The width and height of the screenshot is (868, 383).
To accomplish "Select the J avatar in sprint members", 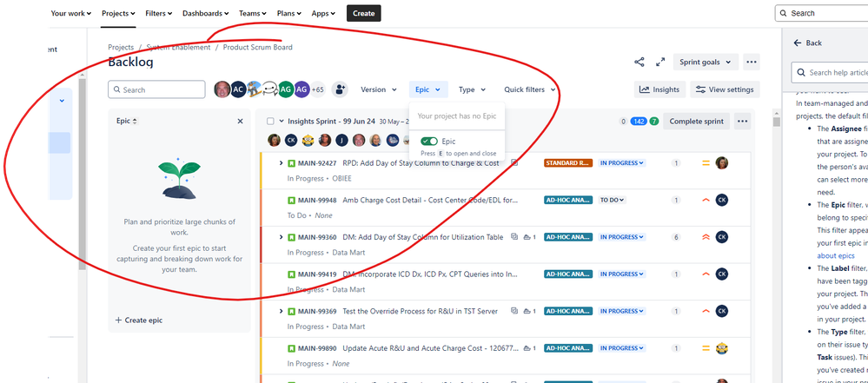I will coord(341,140).
